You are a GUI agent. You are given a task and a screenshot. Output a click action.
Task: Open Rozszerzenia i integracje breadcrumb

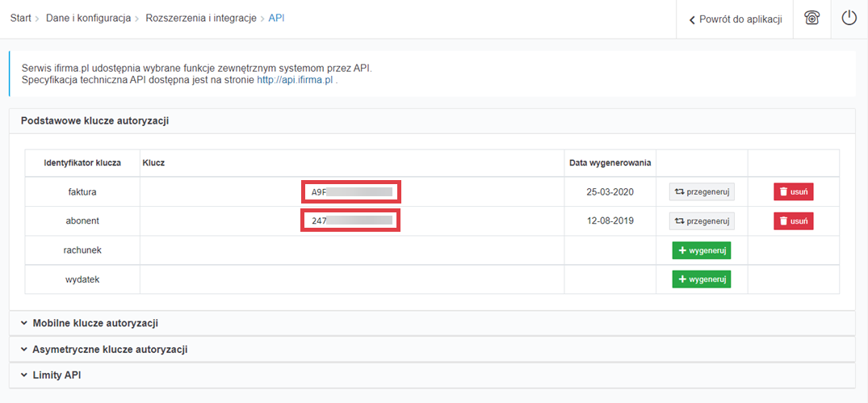[x=201, y=19]
